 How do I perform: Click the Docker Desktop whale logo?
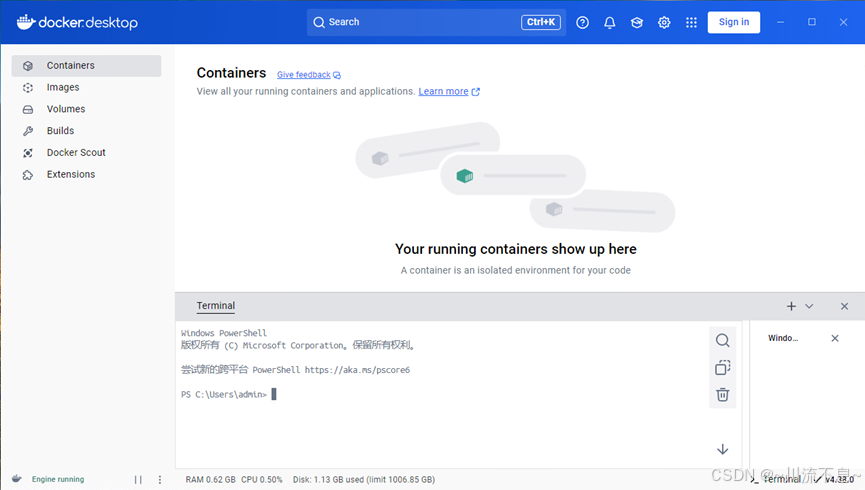pyautogui.click(x=25, y=22)
